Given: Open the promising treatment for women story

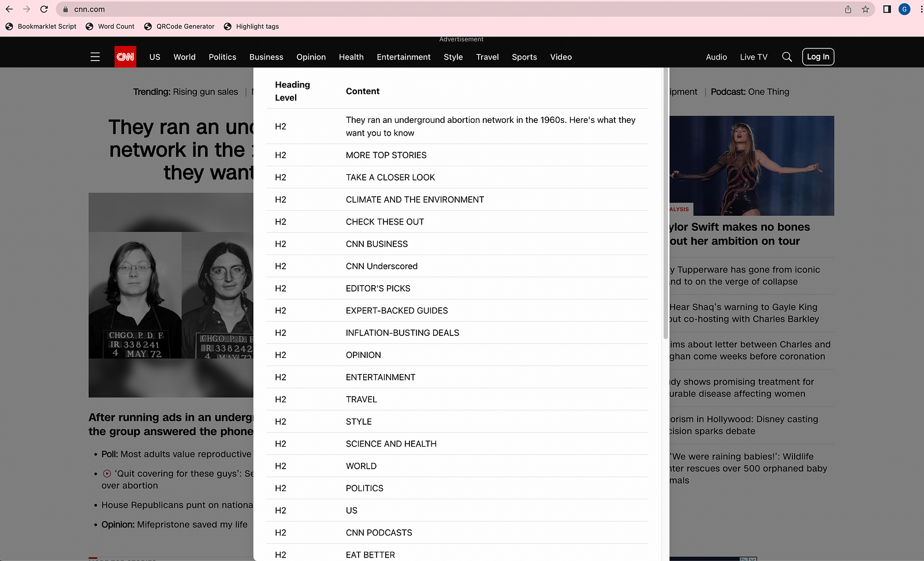Looking at the screenshot, I should click(742, 387).
